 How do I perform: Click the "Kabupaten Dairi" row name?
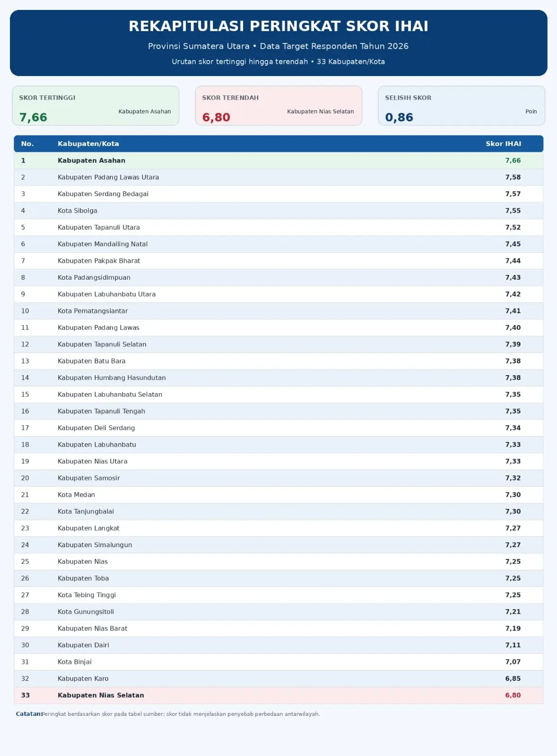[83, 645]
